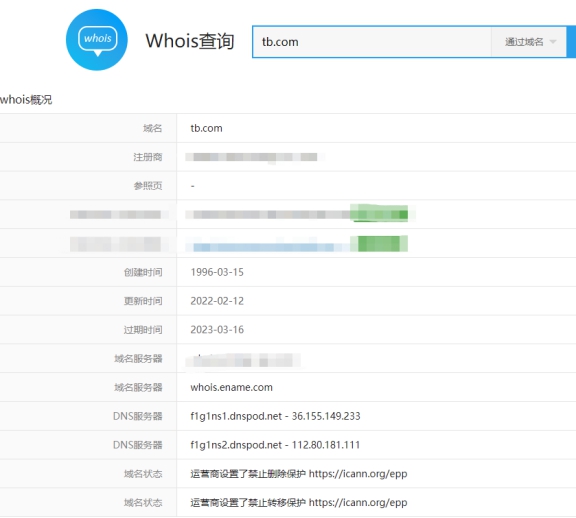This screenshot has width=576, height=518.
Task: Open icann.org/epp link in 禁止转移保护 row
Action: (x=358, y=503)
